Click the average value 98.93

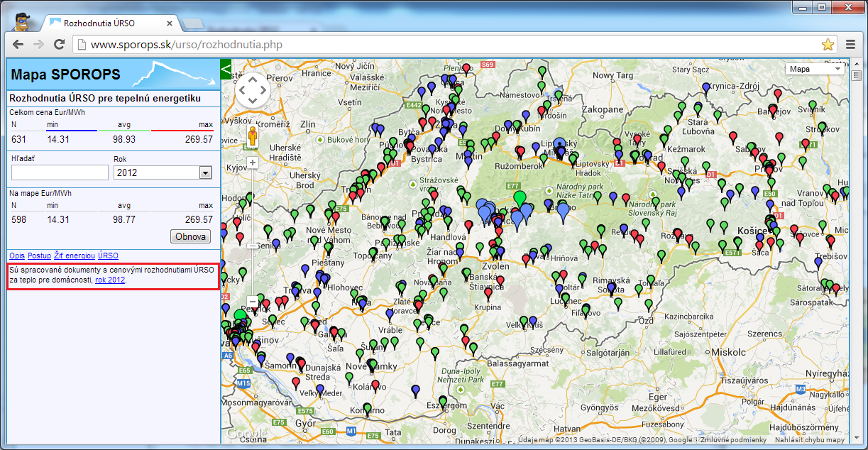(124, 139)
